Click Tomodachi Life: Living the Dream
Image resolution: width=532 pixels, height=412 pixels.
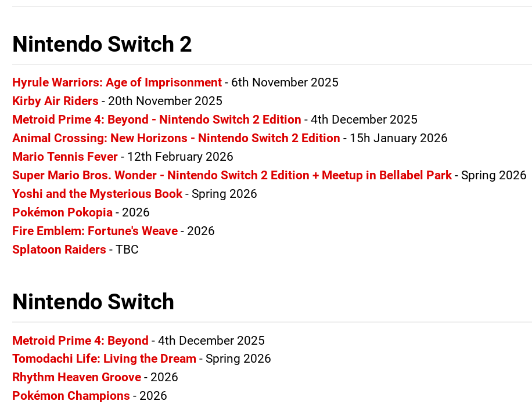104,359
